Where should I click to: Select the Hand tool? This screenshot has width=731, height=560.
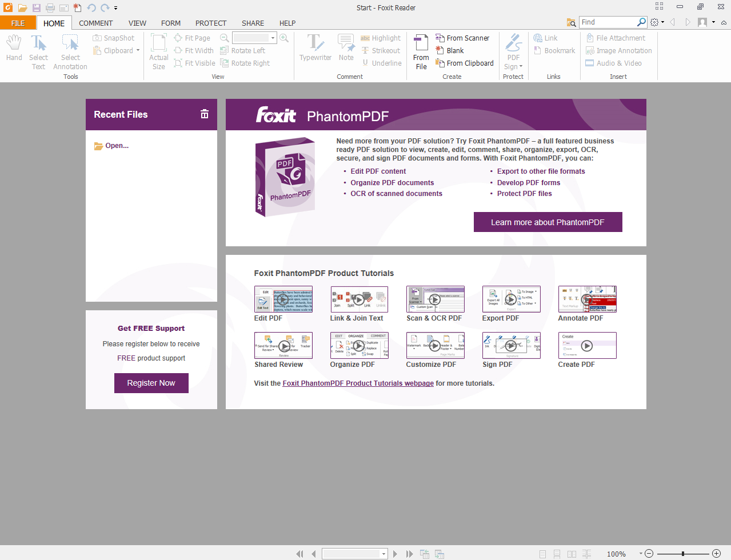tap(14, 48)
